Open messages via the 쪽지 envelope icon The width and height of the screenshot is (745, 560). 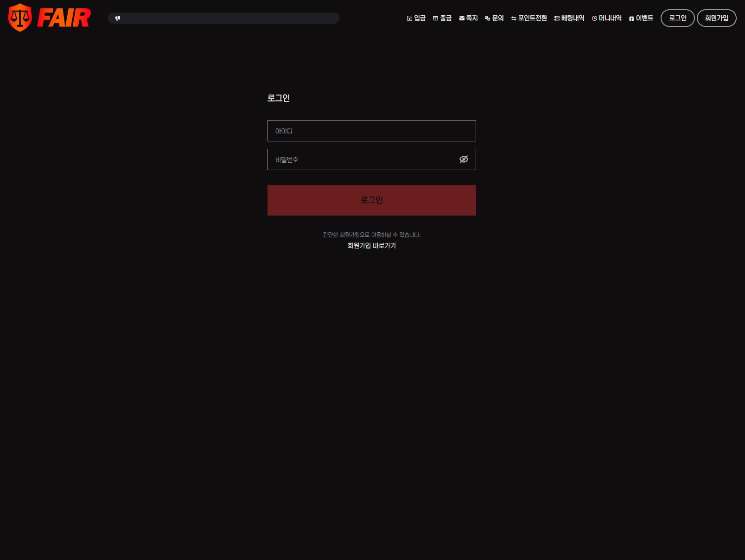462,19
